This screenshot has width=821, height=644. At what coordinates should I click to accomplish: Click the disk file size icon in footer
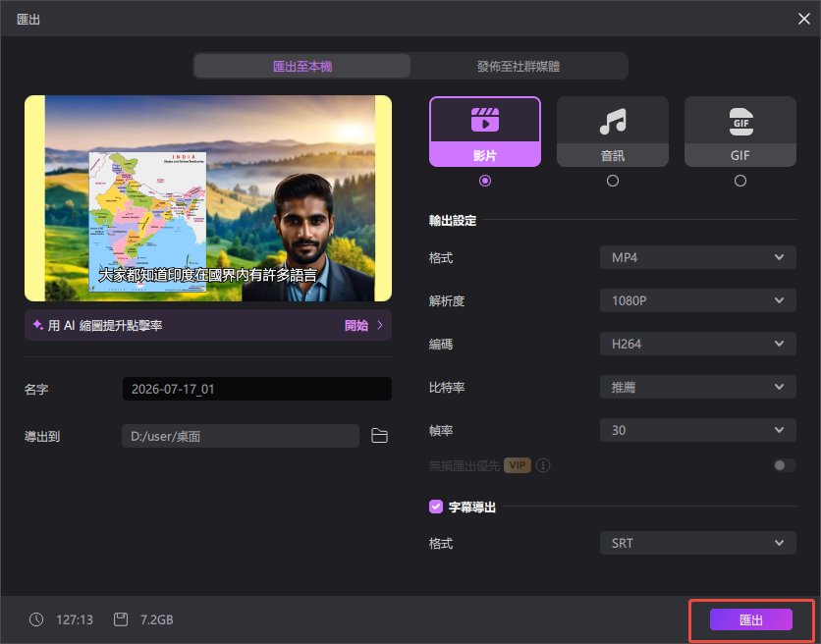click(x=121, y=619)
